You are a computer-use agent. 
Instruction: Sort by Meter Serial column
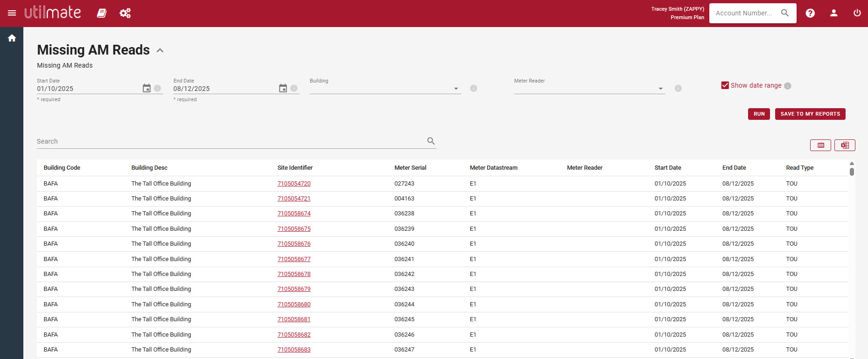pos(410,168)
